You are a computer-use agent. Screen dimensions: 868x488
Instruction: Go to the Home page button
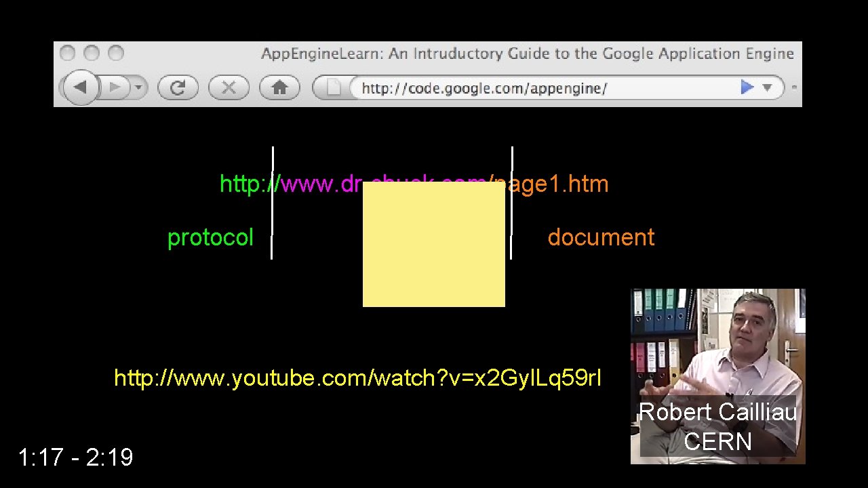coord(279,87)
